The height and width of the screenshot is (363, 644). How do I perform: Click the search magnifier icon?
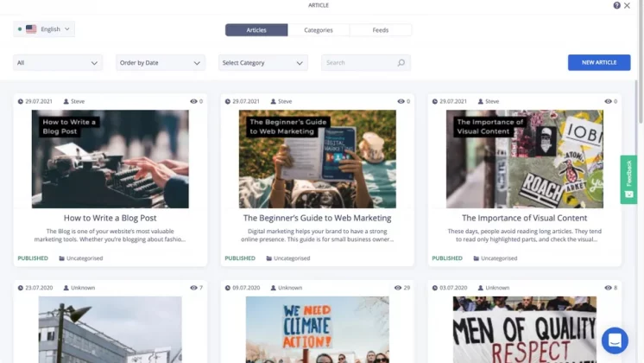click(401, 63)
